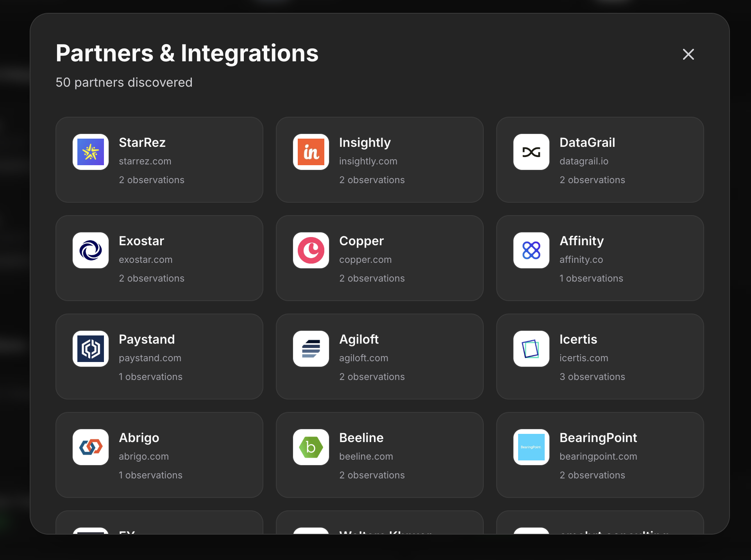Close the Partners & Integrations dialog
751x560 pixels.
[x=688, y=54]
